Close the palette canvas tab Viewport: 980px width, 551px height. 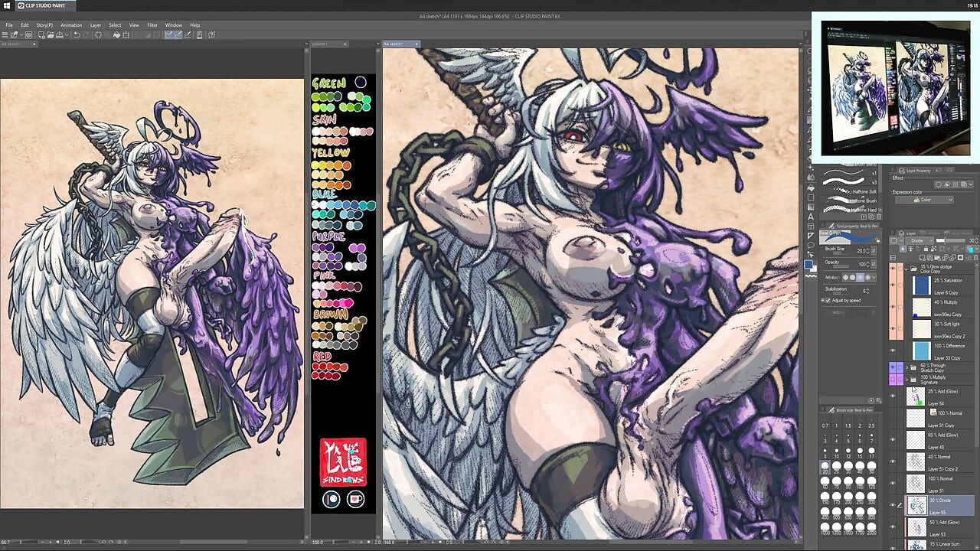[345, 44]
